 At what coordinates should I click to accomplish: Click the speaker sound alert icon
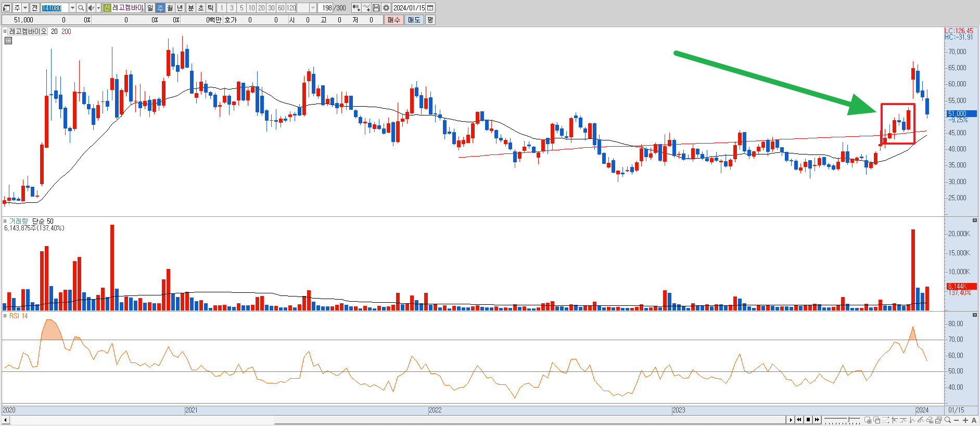click(91, 8)
